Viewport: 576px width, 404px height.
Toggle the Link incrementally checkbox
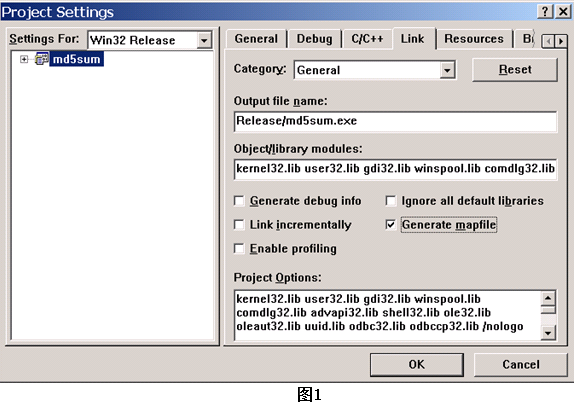point(239,225)
